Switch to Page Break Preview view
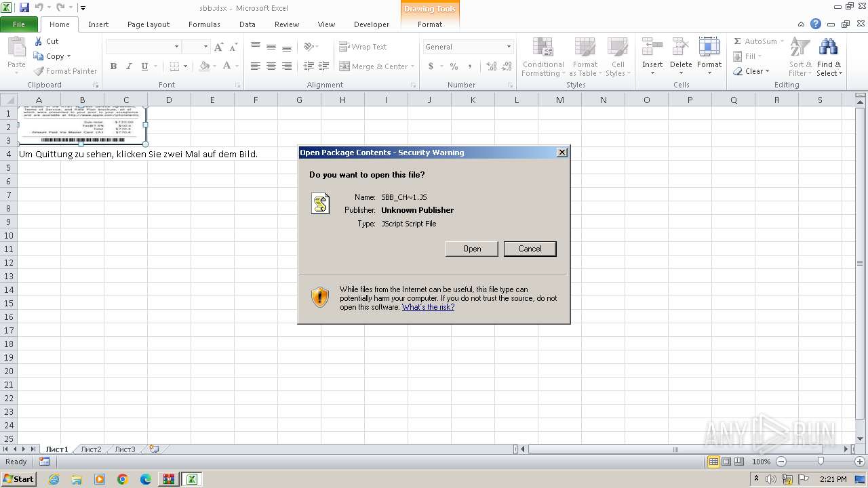The width and height of the screenshot is (868, 488). click(x=740, y=462)
